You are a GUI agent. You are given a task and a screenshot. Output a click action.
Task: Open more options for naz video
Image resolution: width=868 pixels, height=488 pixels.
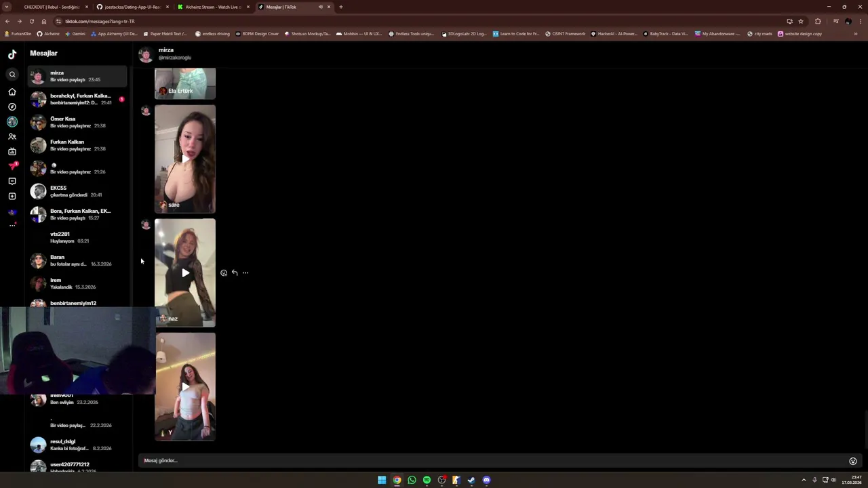coord(245,272)
